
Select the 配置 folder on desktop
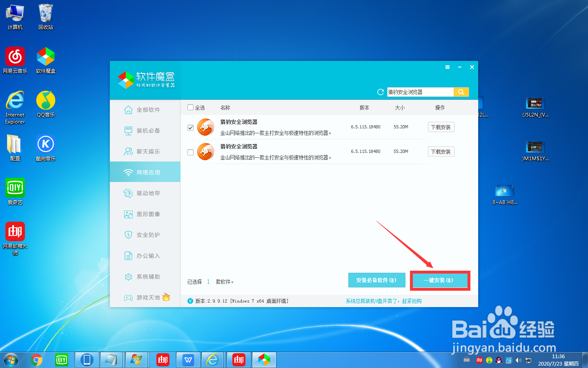(15, 148)
